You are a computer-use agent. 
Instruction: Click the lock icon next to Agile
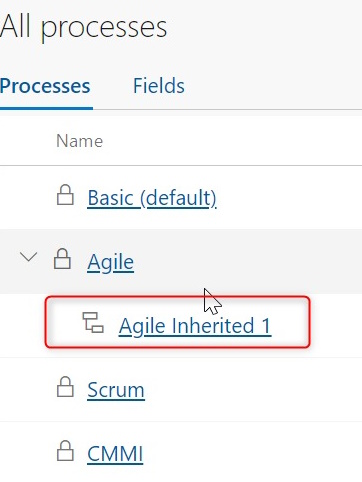62,259
